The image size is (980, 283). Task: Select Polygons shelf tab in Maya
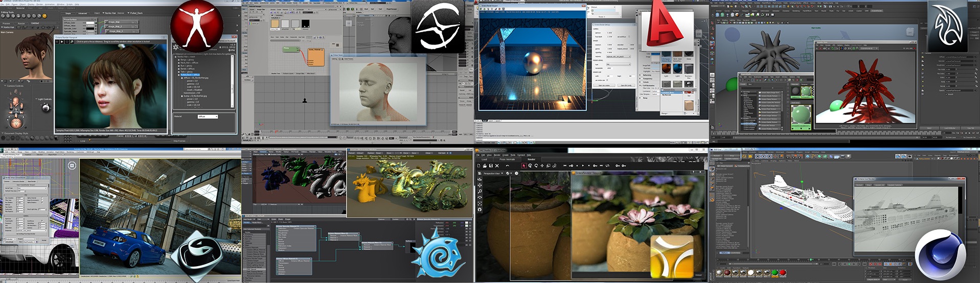tap(745, 11)
